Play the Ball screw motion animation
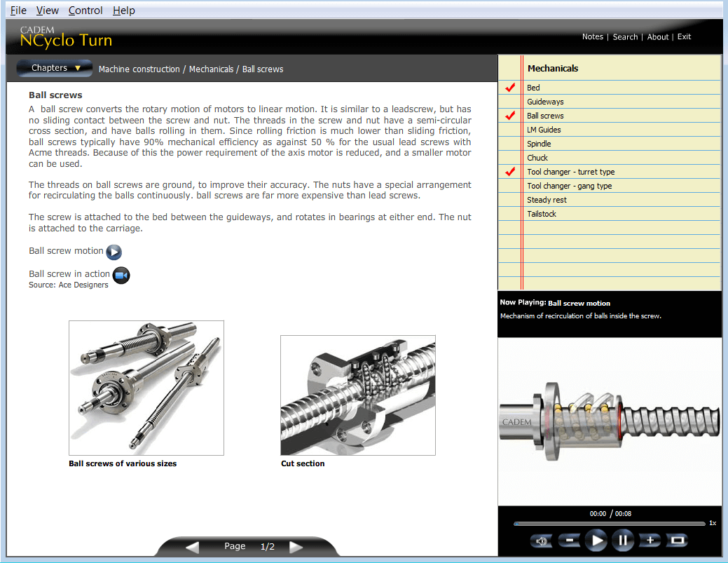Image resolution: width=728 pixels, height=563 pixels. pos(114,252)
